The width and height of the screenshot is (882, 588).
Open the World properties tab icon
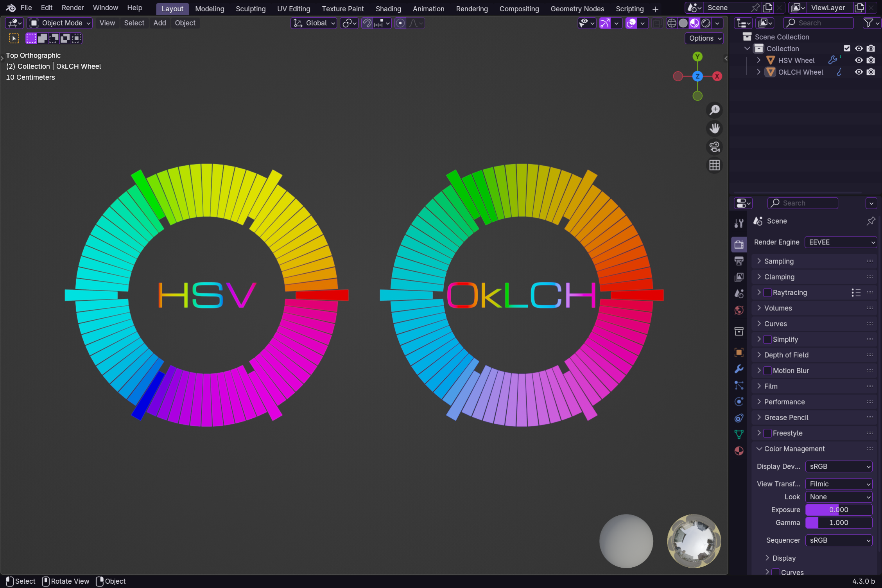point(739,310)
